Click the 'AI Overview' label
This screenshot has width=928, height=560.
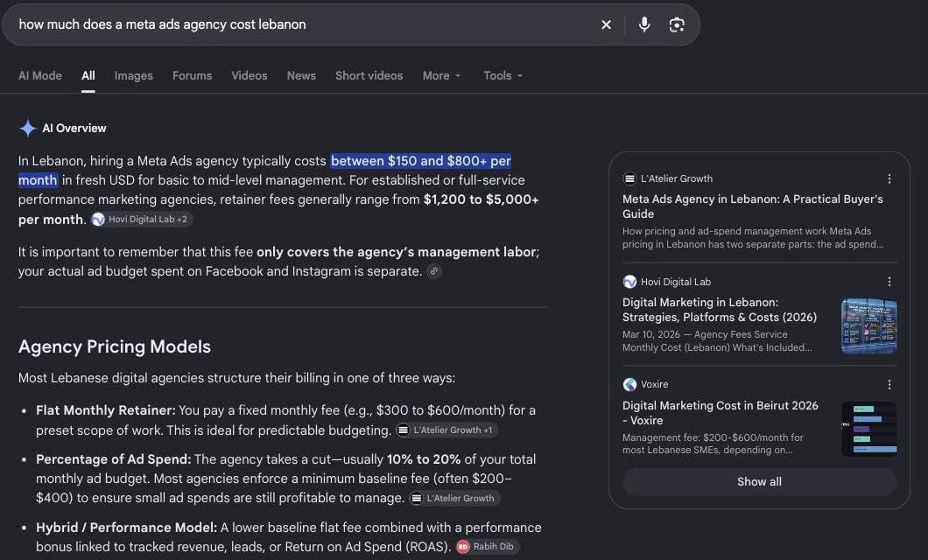click(74, 129)
